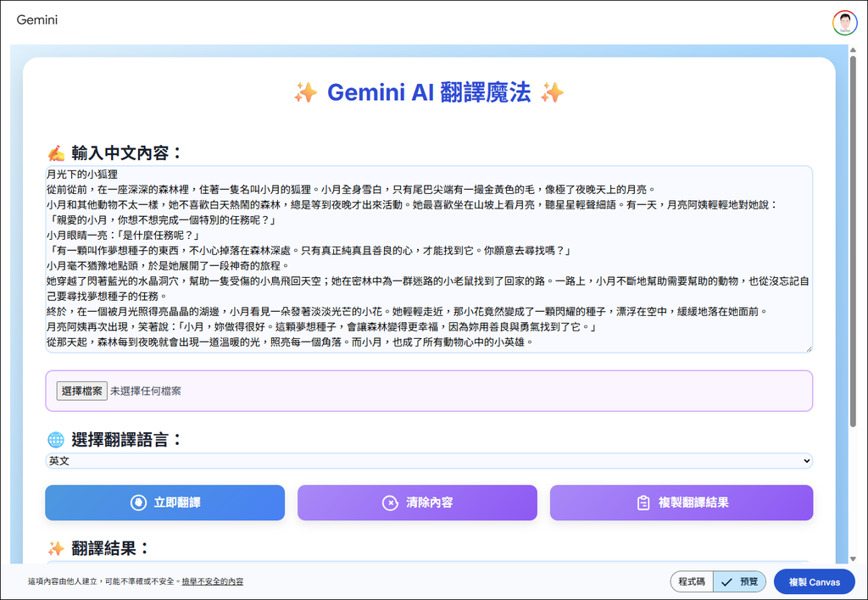Click the writing-hand icon beside 輸入中文內容
This screenshot has width=868, height=600.
[56, 153]
